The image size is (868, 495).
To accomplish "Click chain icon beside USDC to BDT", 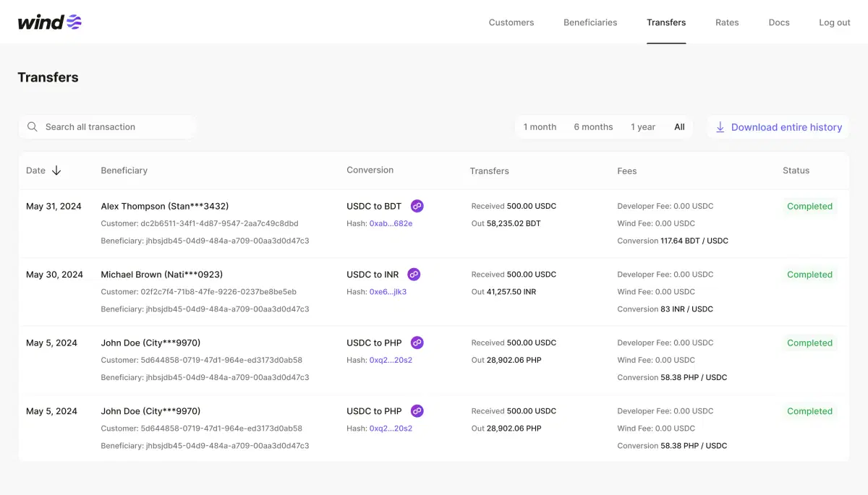I will tap(417, 206).
